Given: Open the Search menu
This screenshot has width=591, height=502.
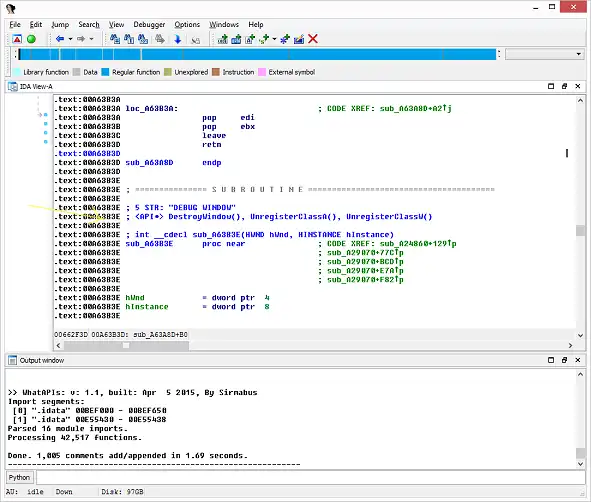Looking at the screenshot, I should click(89, 24).
